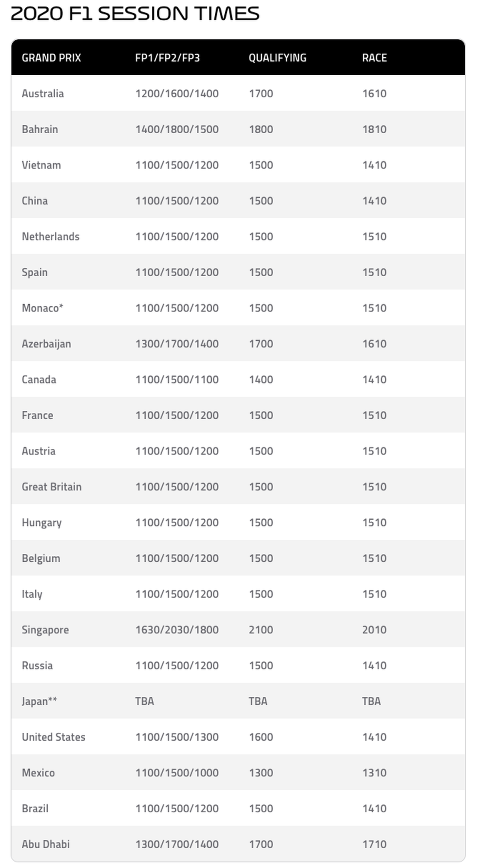The height and width of the screenshot is (868, 480).
Task: Select Japan's TBA race time
Action: [x=371, y=701]
